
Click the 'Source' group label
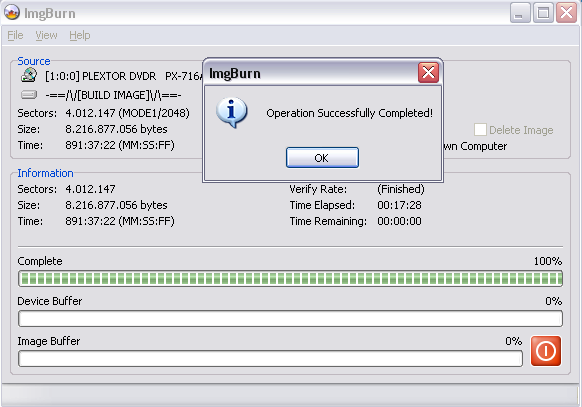[34, 61]
